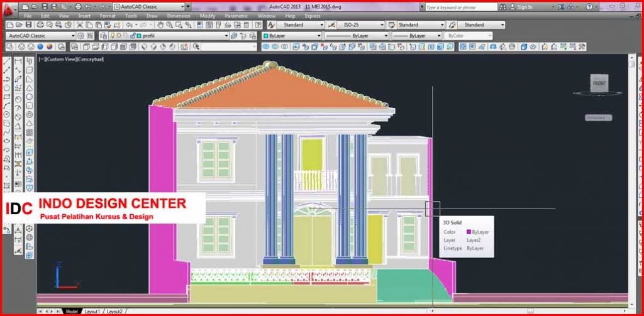644x316 pixels.
Task: Click the Paste clipboard icon
Action: (x=99, y=25)
